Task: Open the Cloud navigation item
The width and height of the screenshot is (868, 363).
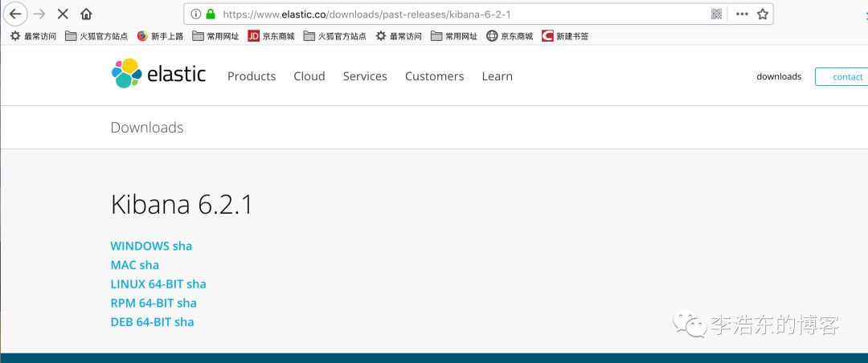Action: click(309, 76)
